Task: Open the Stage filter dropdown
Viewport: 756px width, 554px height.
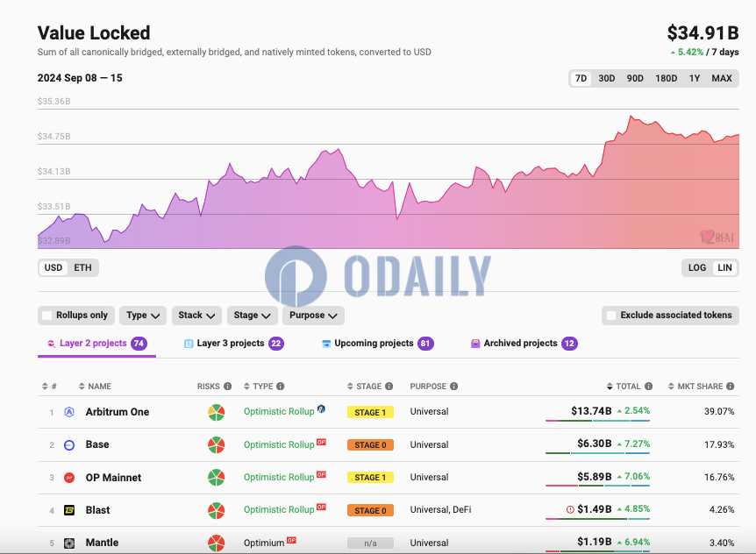Action: click(x=253, y=316)
